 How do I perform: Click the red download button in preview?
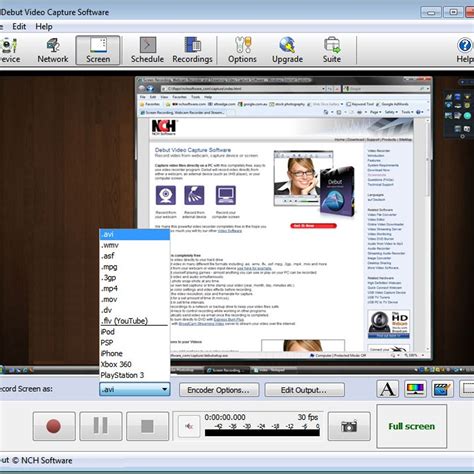pos(313,226)
